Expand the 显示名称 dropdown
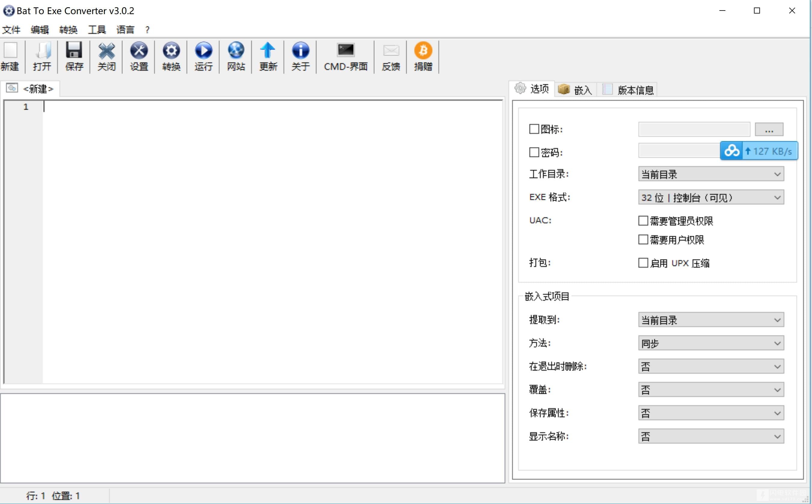 click(x=711, y=437)
